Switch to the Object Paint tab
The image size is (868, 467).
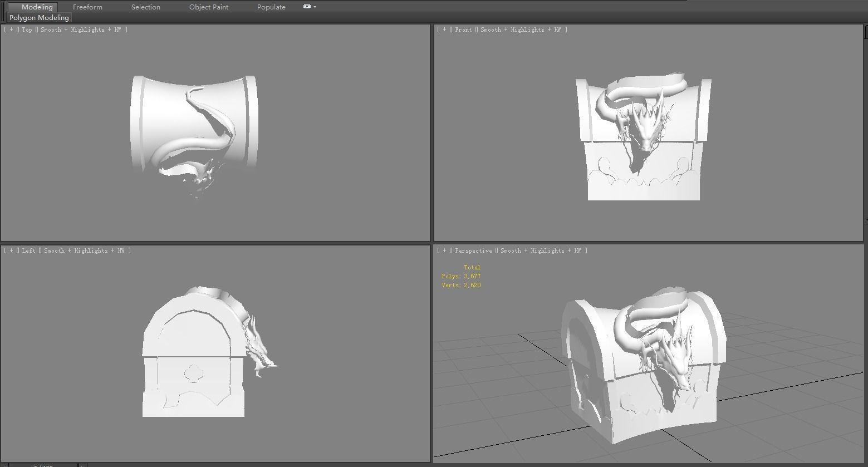tap(209, 7)
